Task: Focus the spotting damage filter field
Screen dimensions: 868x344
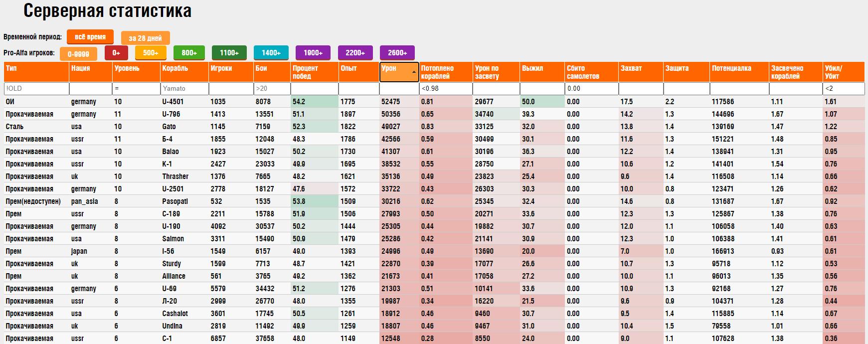Action: click(496, 88)
